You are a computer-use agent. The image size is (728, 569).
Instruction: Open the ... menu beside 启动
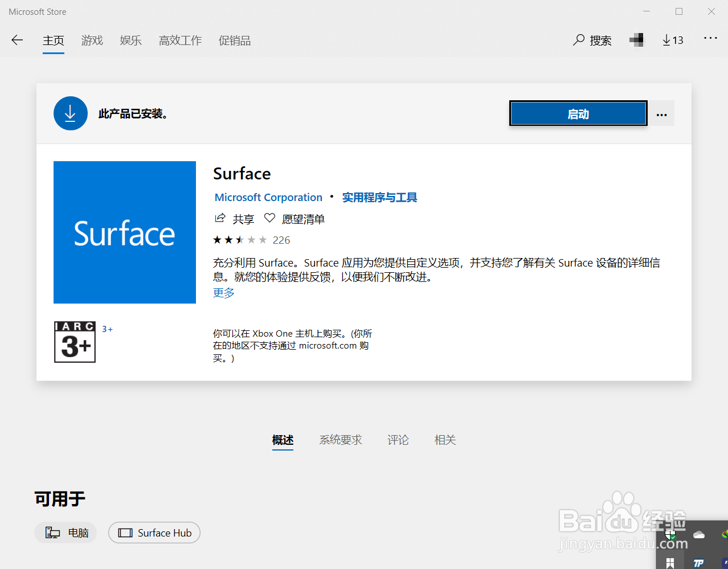pyautogui.click(x=661, y=113)
